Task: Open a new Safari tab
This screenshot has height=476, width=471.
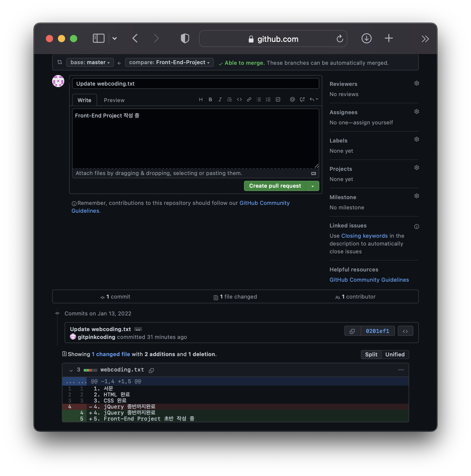Action: pyautogui.click(x=389, y=38)
